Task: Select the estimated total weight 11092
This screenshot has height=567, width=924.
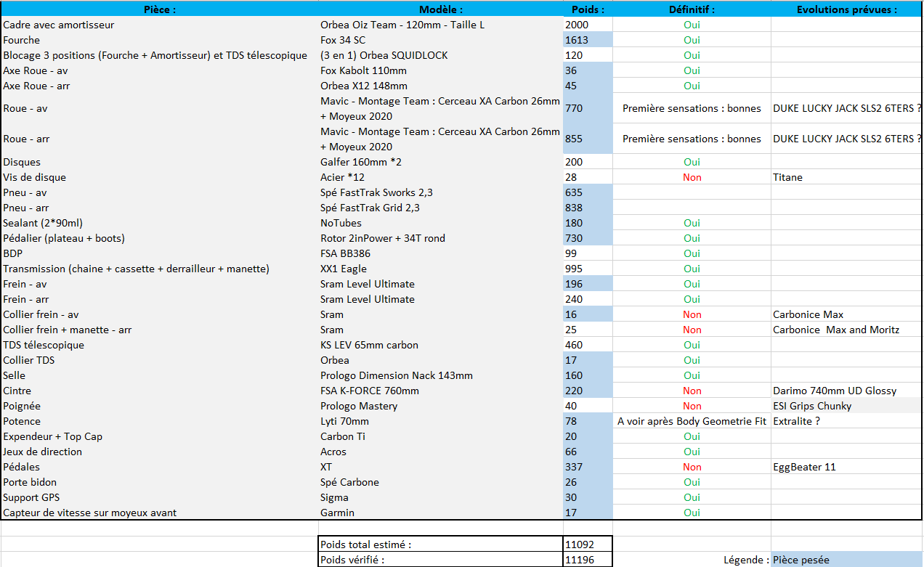Action: 588,544
